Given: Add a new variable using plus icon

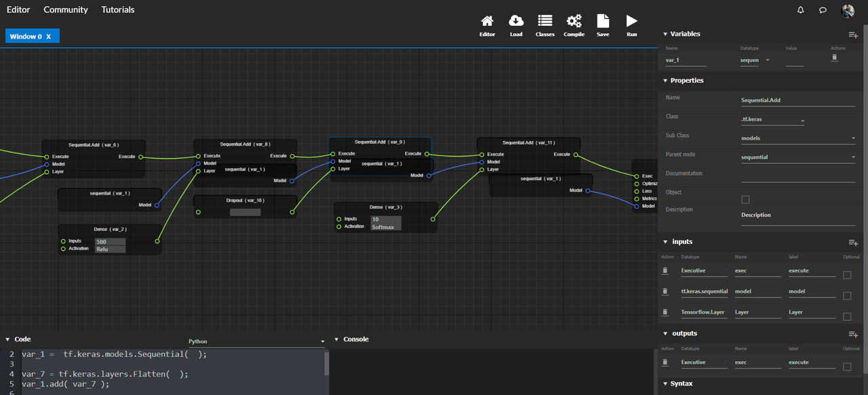Looking at the screenshot, I should [x=853, y=35].
